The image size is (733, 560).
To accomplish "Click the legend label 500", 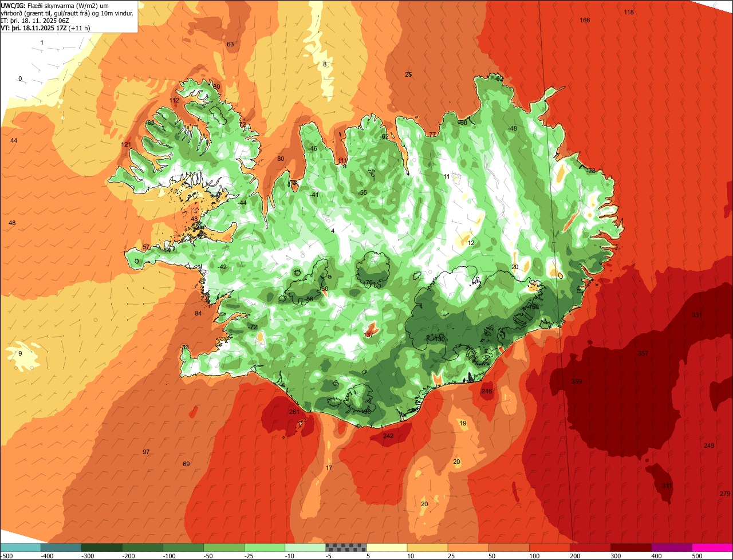I will [x=697, y=555].
